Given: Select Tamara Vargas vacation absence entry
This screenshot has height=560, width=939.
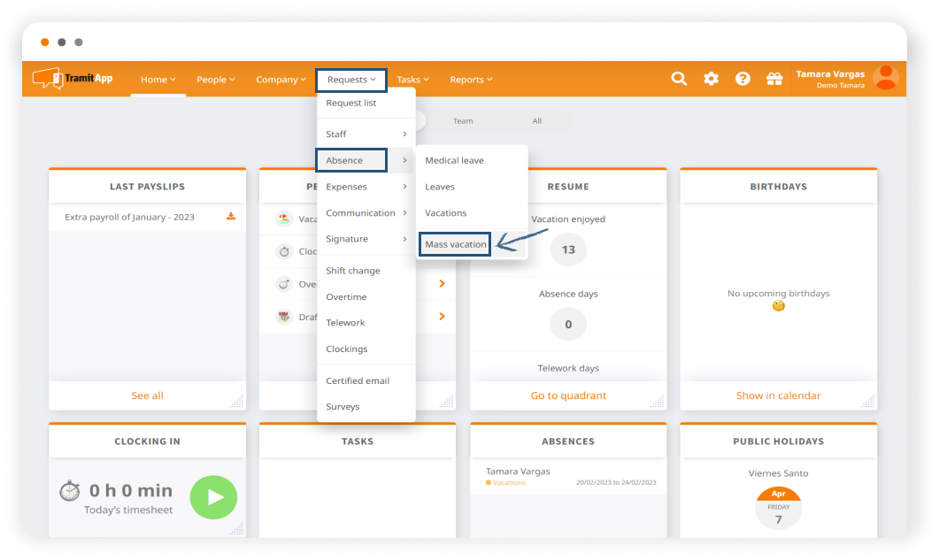Looking at the screenshot, I should point(567,477).
